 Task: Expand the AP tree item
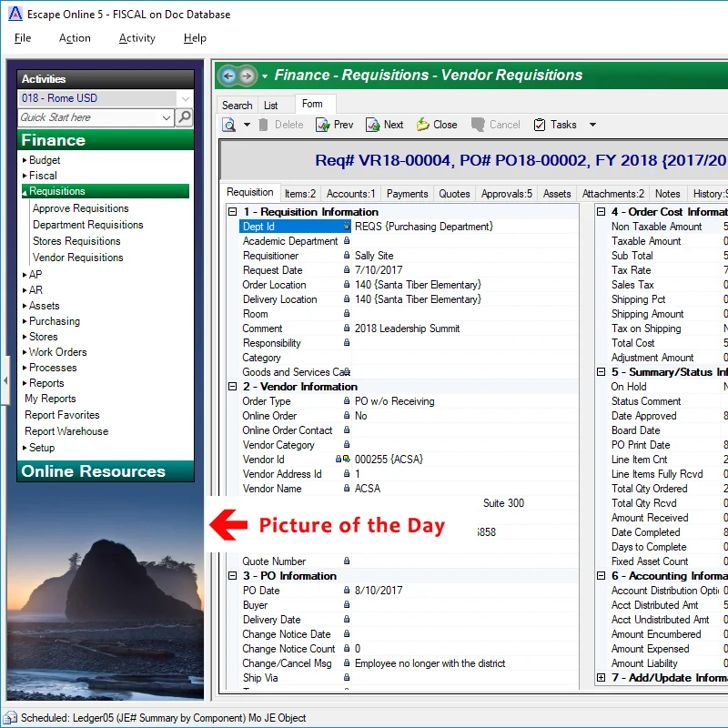click(x=25, y=275)
